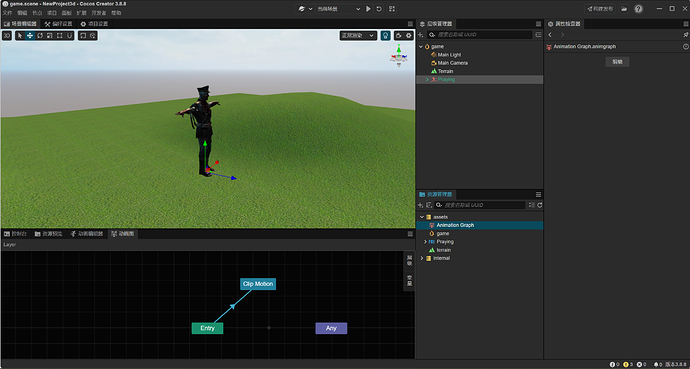Viewport: 690px width, 369px height.
Task: Activate the move transform gizmo tool
Action: [30, 36]
